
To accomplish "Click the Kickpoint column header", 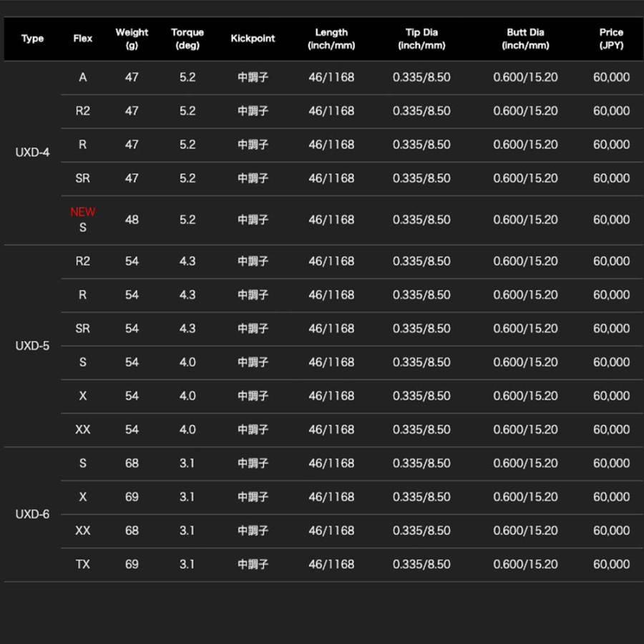I will pyautogui.click(x=253, y=39).
